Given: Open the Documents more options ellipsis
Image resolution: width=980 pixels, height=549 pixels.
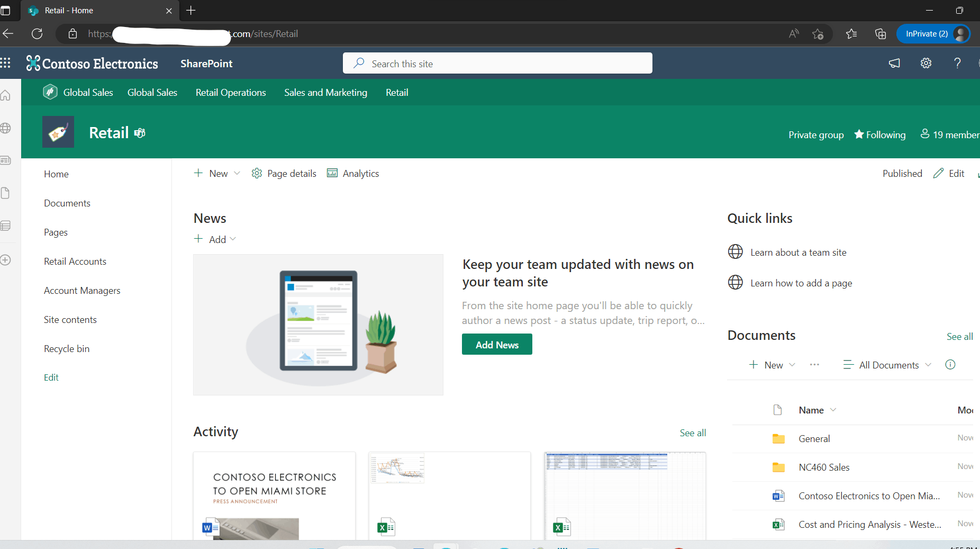Looking at the screenshot, I should pos(814,364).
